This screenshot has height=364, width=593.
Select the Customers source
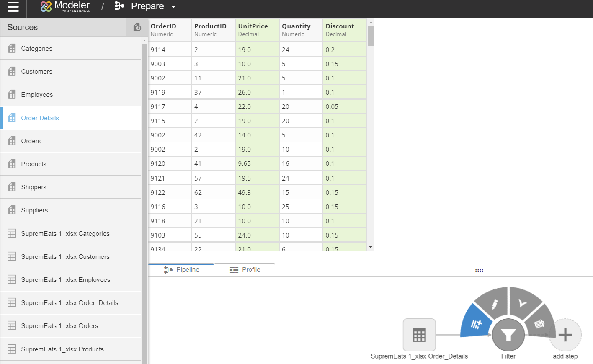point(36,72)
